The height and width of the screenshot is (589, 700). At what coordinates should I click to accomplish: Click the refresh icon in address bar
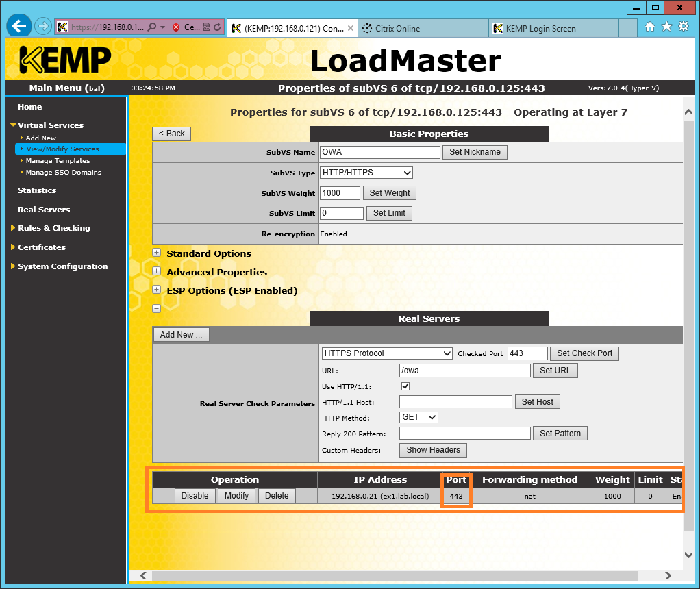pos(217,27)
